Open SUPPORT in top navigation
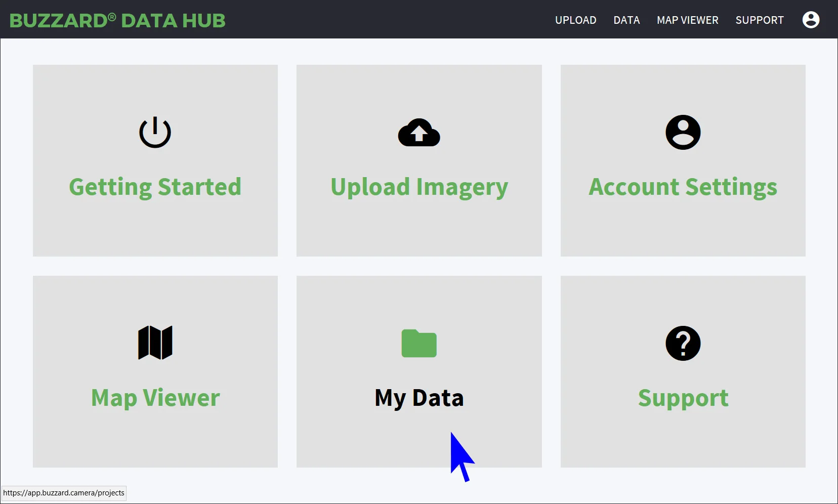838x504 pixels. [759, 20]
